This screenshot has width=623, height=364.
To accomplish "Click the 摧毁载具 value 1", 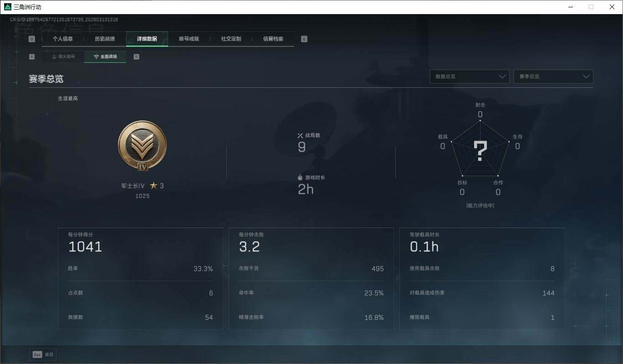I will (x=552, y=318).
